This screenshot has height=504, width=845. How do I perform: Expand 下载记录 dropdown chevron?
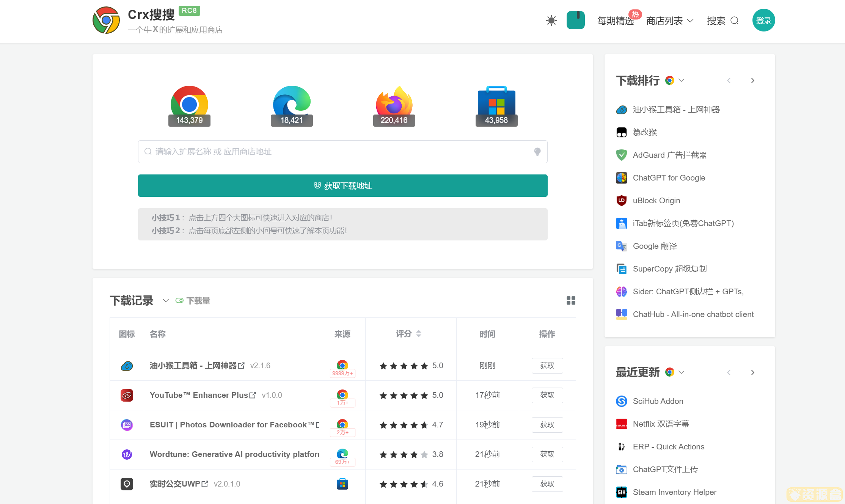tap(166, 301)
